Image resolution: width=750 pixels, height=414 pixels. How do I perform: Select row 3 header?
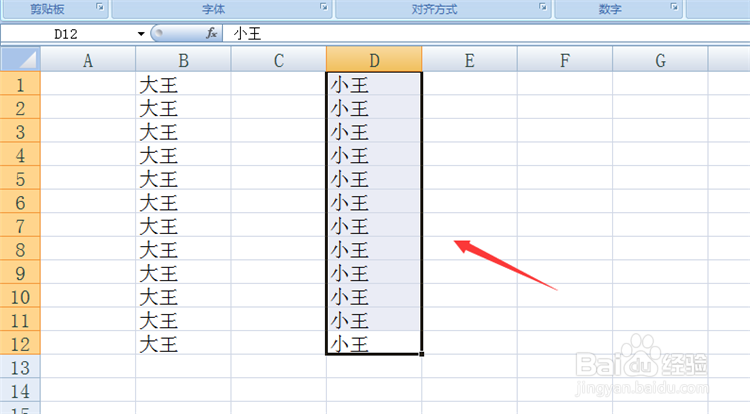point(20,131)
